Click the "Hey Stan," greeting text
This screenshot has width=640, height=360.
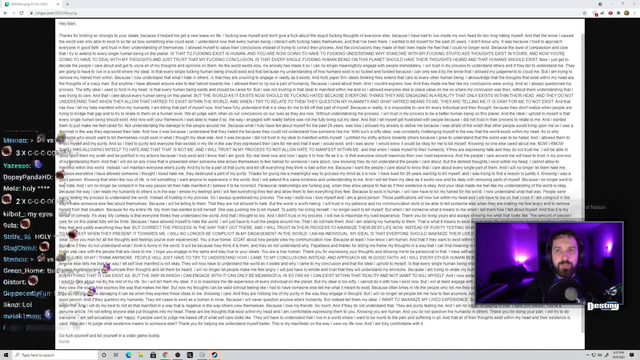(x=68, y=24)
